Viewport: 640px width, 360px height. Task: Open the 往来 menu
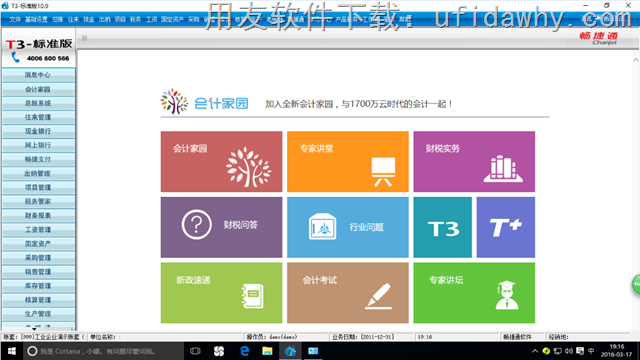point(73,19)
